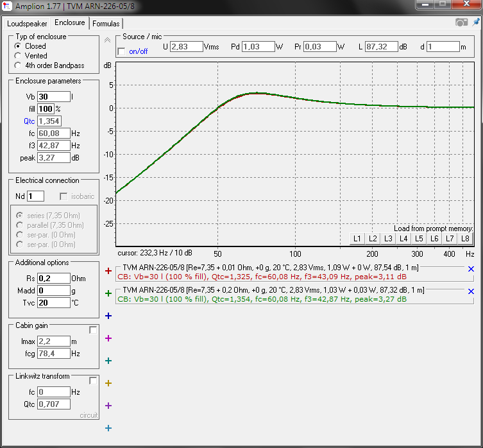Viewport: 483px width, 448px height.
Task: Click the purple plus memory slot icon
Action: [108, 406]
